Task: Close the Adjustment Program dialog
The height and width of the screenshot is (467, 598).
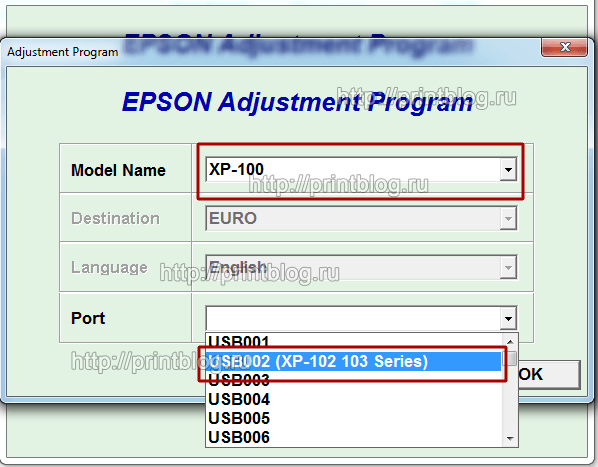Action: pyautogui.click(x=564, y=47)
